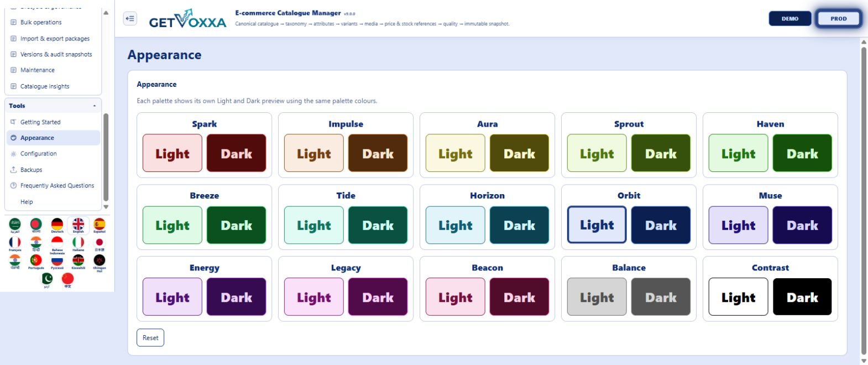The image size is (868, 365).
Task: Click the GetVoxxa logo
Action: point(187,19)
